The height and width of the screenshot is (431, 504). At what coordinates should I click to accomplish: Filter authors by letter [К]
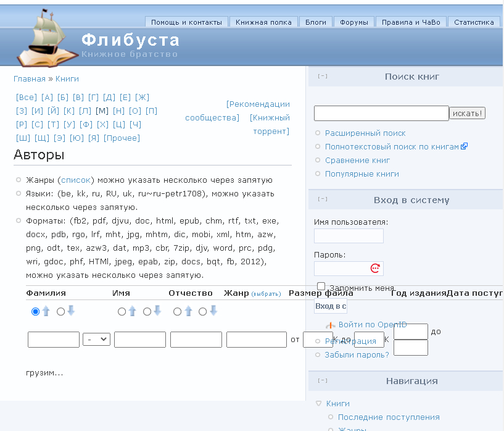click(69, 111)
